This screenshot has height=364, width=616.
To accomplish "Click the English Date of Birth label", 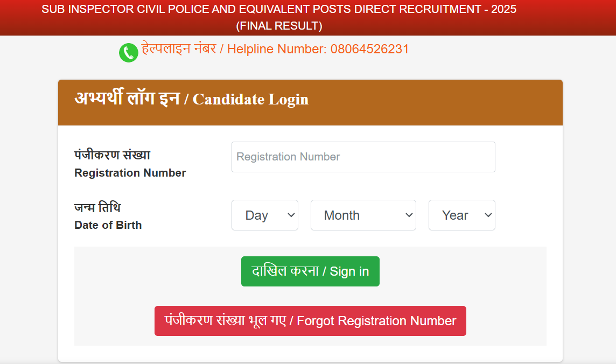I will tap(108, 225).
